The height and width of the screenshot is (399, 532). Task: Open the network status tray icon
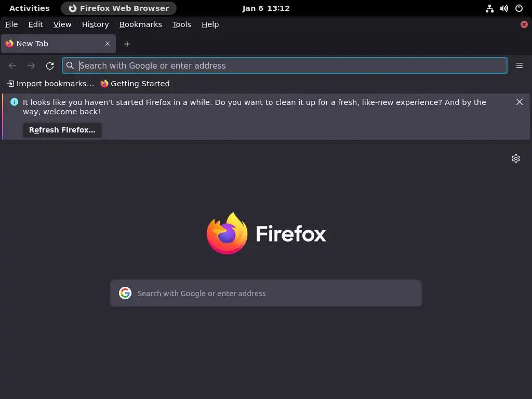[x=489, y=8]
